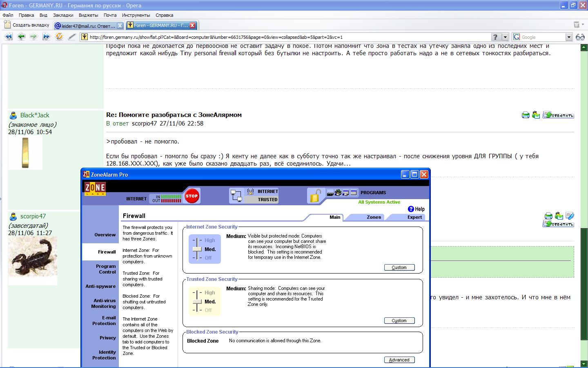
Task: Click the IN/OUT traffic indicator
Action: tap(167, 199)
